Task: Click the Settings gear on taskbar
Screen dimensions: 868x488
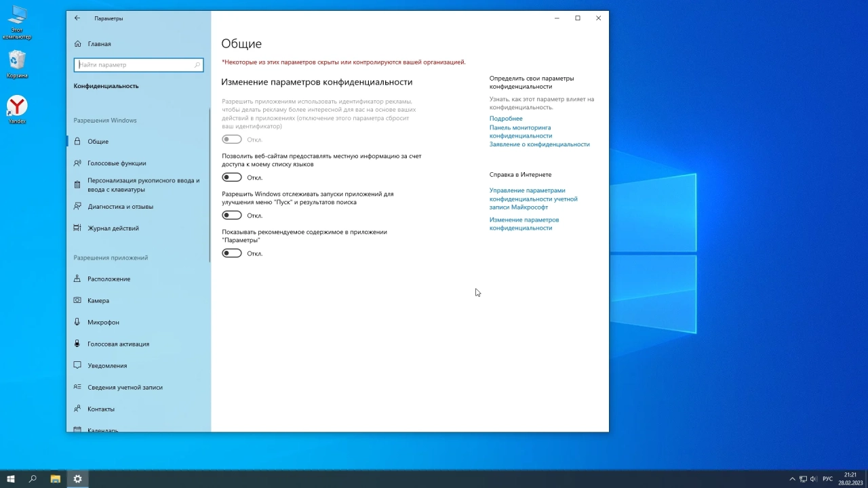Action: coord(77,479)
